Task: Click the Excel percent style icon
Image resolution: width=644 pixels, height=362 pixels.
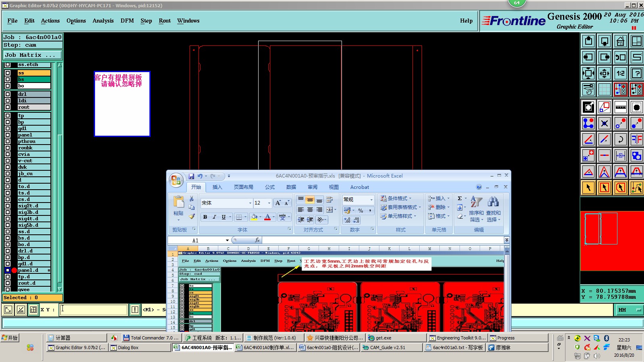Action: (x=360, y=210)
